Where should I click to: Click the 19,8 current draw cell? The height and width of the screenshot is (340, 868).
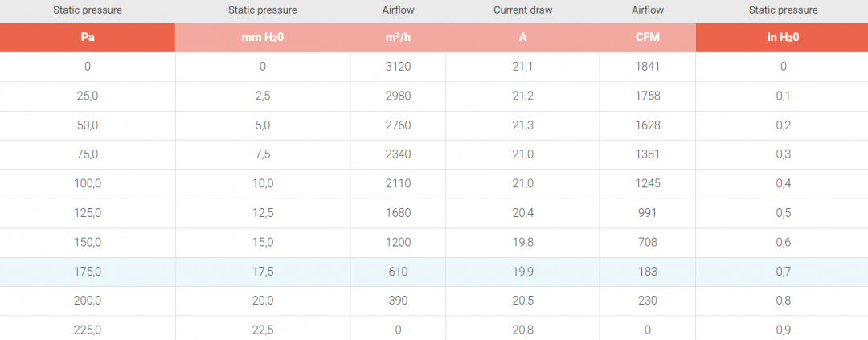point(522,242)
